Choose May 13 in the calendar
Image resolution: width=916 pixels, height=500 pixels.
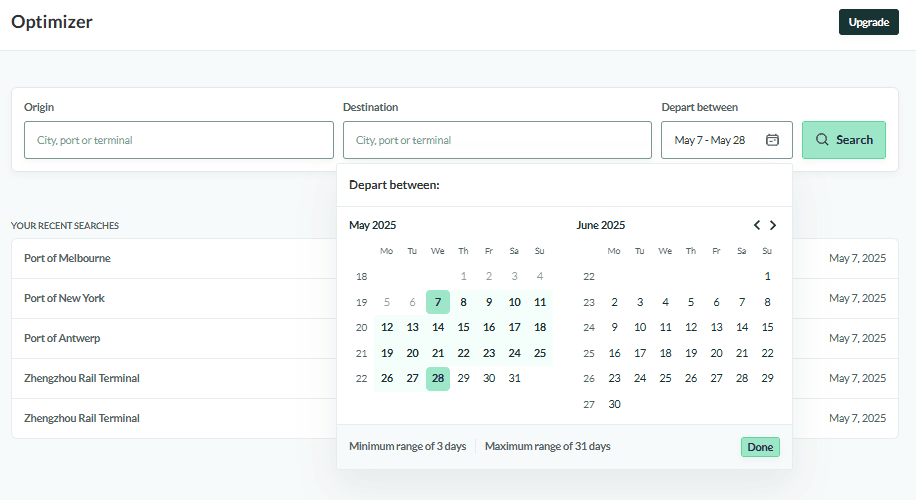click(x=412, y=327)
